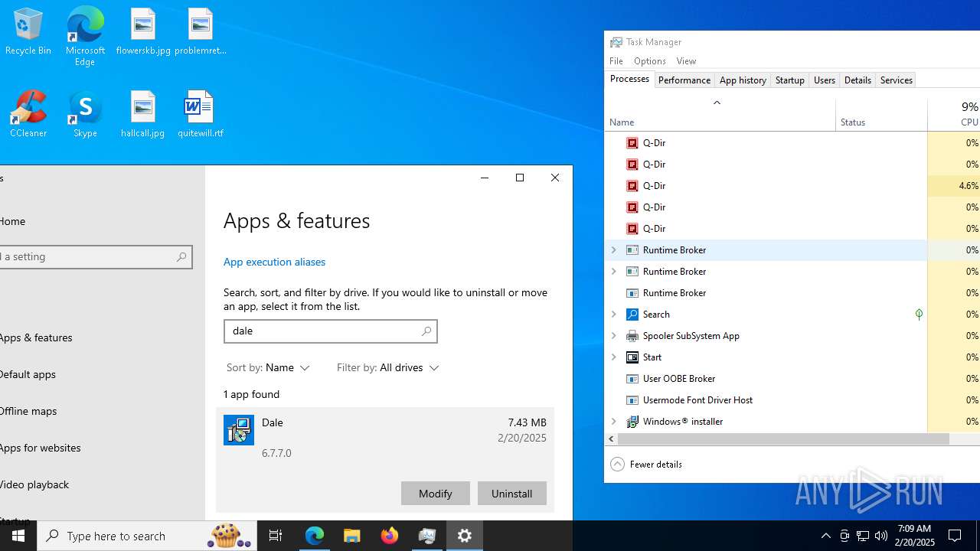Open the Task Manager File menu
This screenshot has height=551, width=980.
(x=616, y=60)
